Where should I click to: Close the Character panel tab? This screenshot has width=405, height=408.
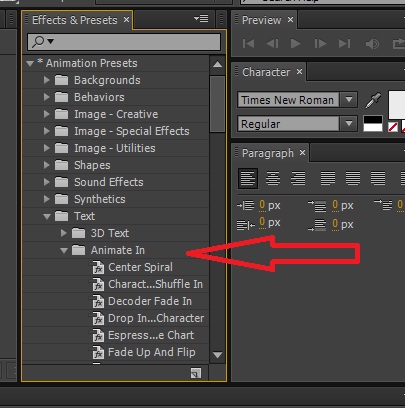(x=299, y=72)
